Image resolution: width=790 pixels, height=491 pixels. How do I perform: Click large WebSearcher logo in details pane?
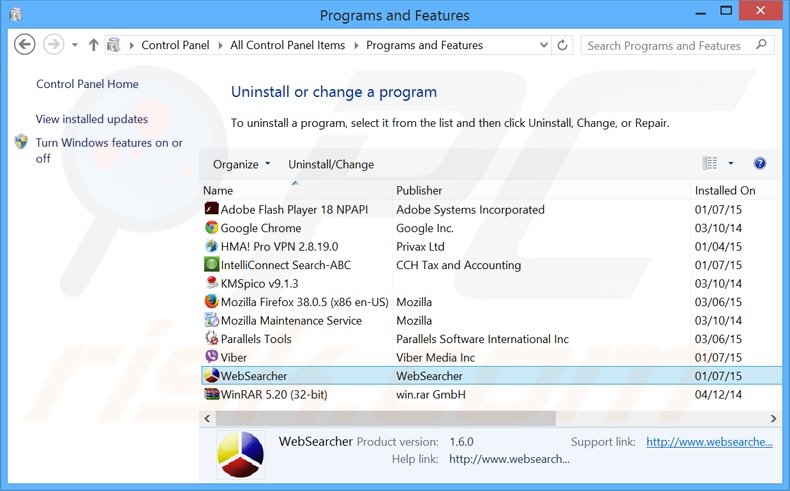pos(240,454)
